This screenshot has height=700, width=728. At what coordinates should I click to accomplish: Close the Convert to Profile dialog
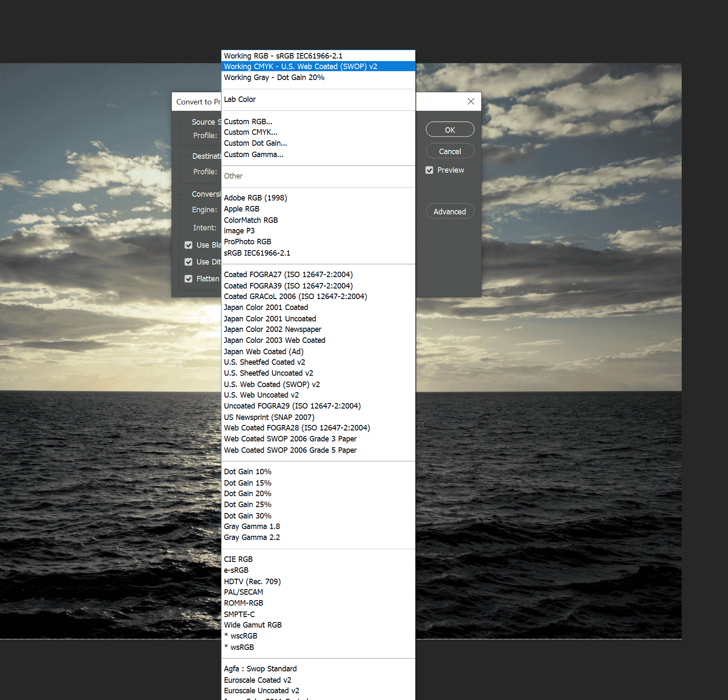(471, 102)
